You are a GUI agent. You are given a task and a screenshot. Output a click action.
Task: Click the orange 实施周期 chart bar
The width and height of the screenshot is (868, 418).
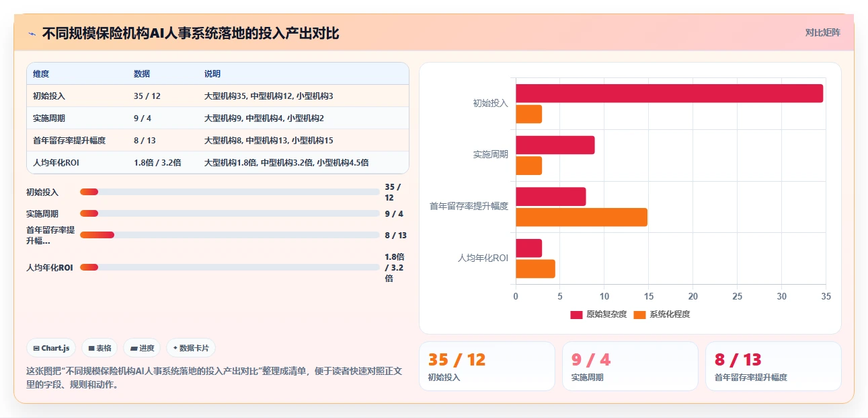529,166
